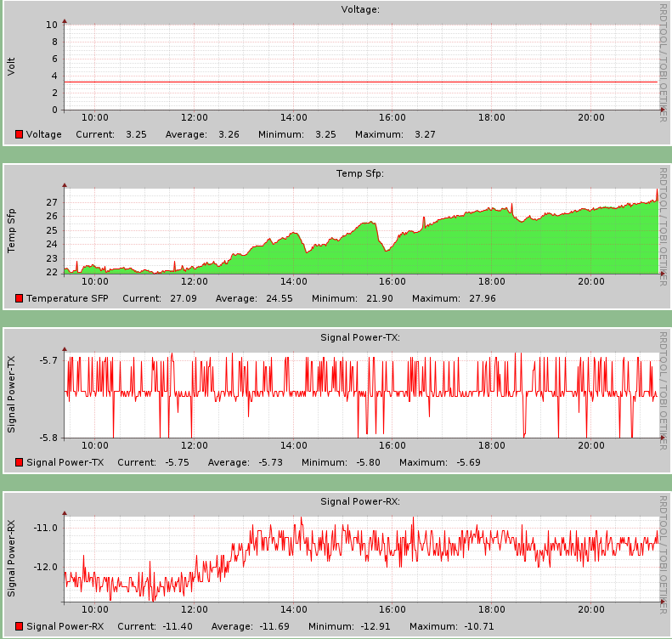Click the 16:00 time label on the Voltage graph
The height and width of the screenshot is (639, 672).
(392, 117)
